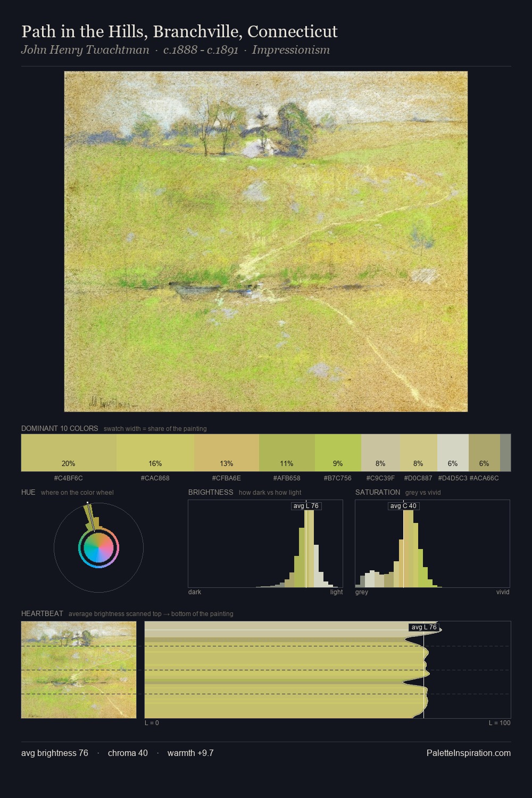
Task: Click 'avg brightness 76' footer stat
Action: pyautogui.click(x=55, y=753)
